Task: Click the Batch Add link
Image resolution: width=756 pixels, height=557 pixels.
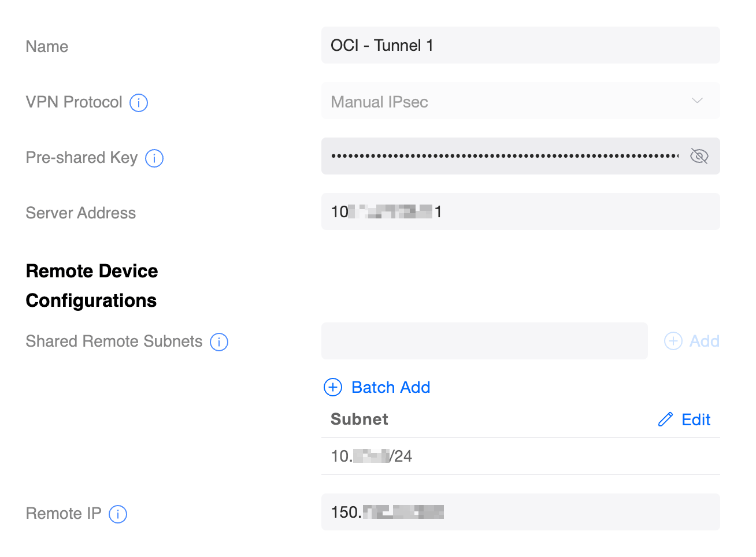Action: (391, 387)
